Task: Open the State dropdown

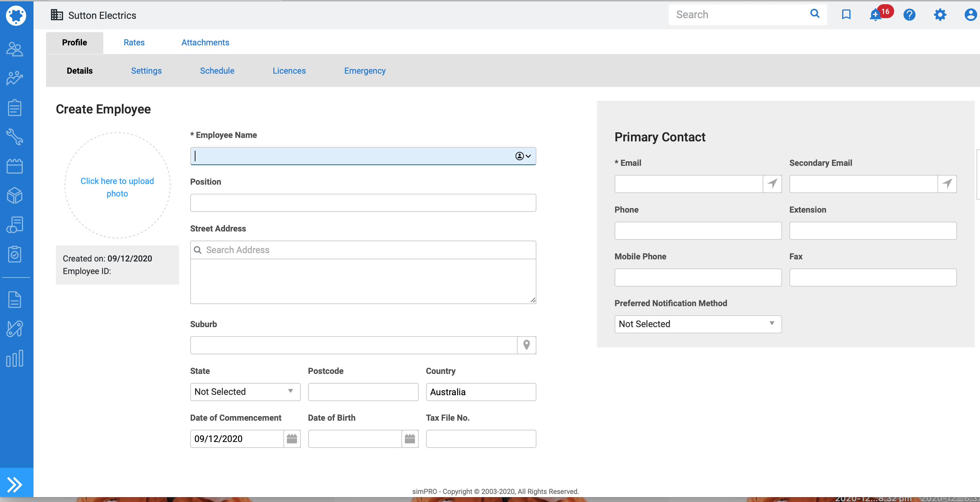Action: (245, 392)
